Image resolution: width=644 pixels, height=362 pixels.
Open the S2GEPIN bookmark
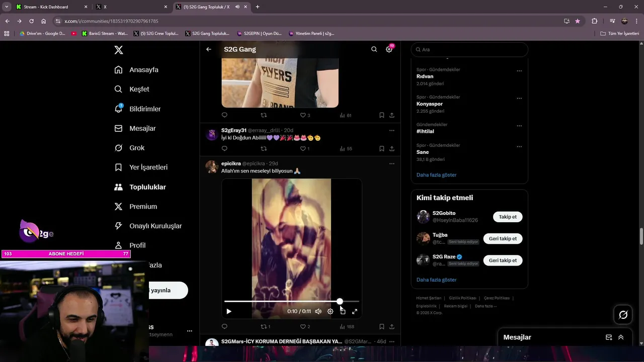259,34
